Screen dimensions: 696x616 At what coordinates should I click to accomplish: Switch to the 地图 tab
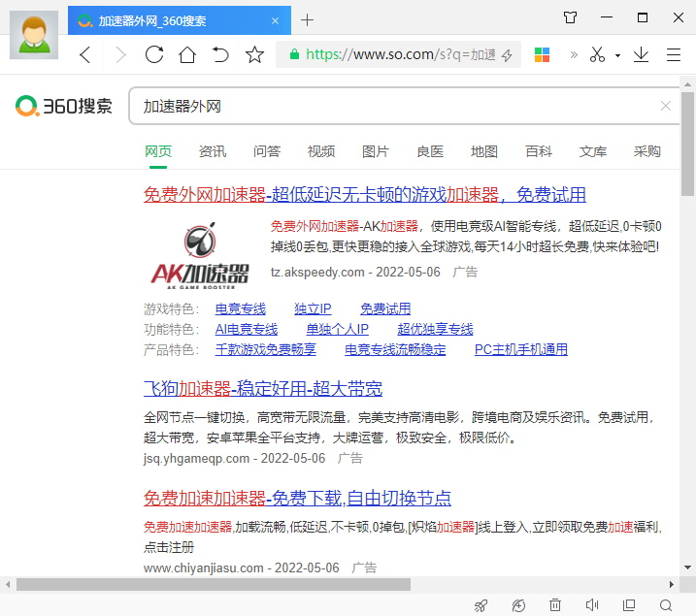click(484, 151)
